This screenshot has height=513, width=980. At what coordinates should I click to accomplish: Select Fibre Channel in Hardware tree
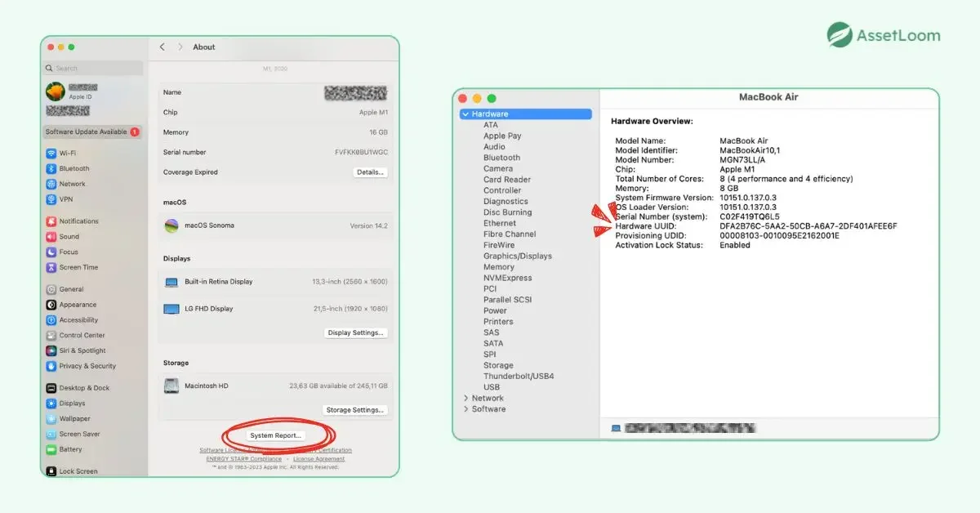510,234
